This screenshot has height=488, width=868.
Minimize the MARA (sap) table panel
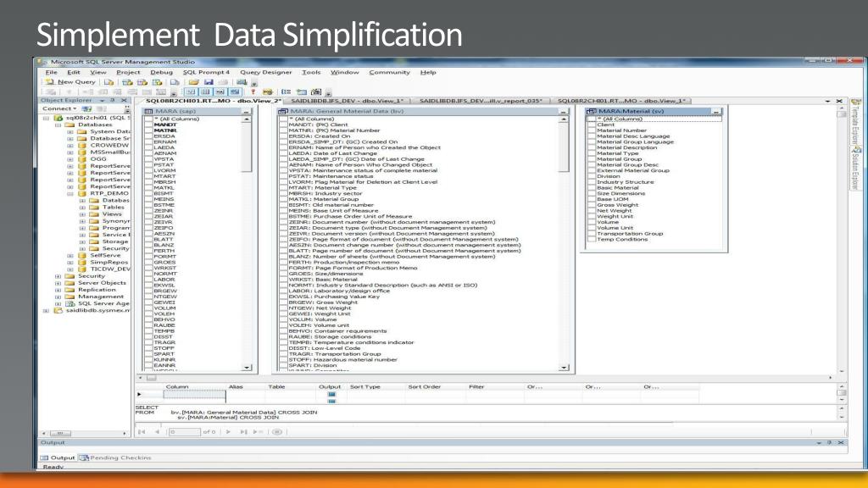point(247,112)
